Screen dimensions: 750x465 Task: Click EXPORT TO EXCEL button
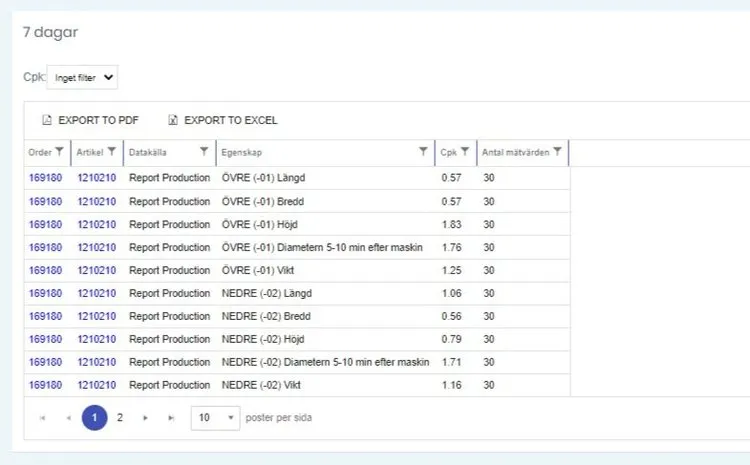[x=223, y=120]
